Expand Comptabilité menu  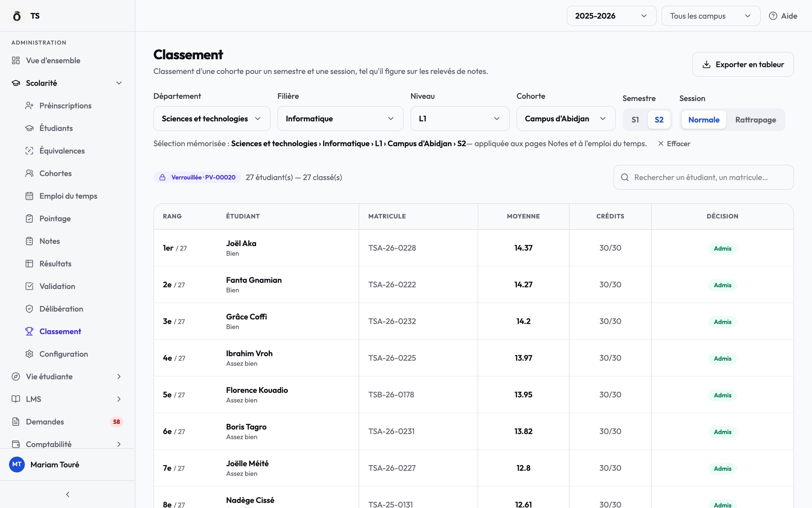[x=67, y=444]
